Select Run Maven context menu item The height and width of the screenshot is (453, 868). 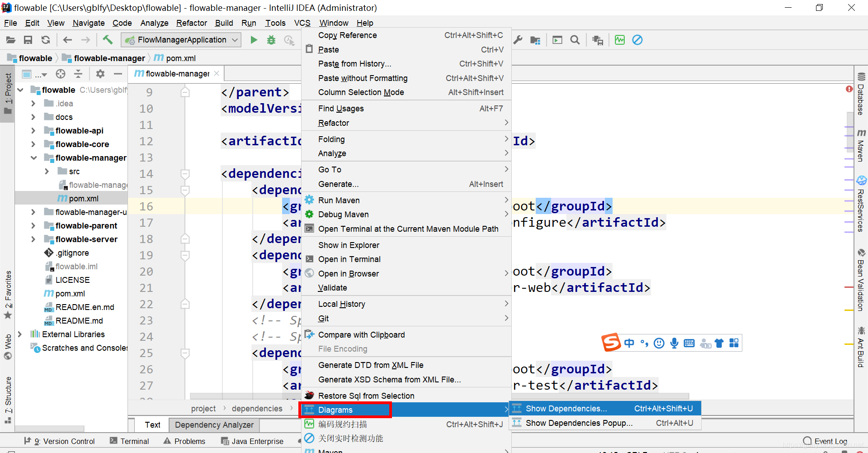406,200
